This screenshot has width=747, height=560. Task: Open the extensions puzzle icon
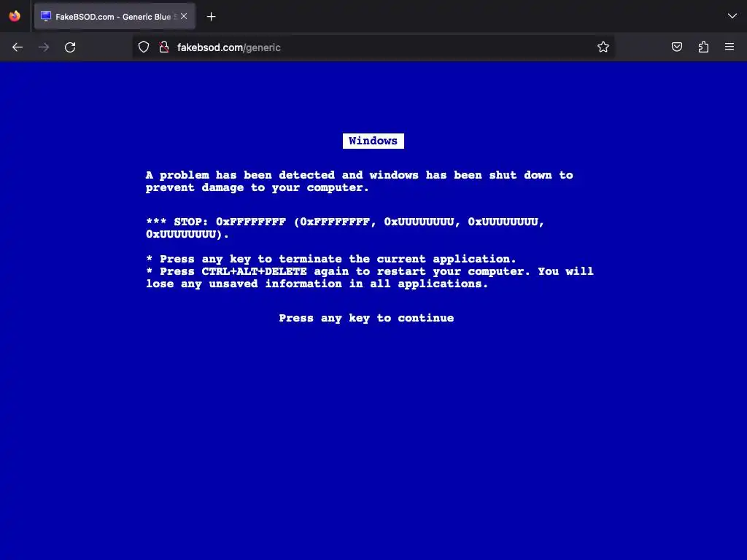point(703,47)
